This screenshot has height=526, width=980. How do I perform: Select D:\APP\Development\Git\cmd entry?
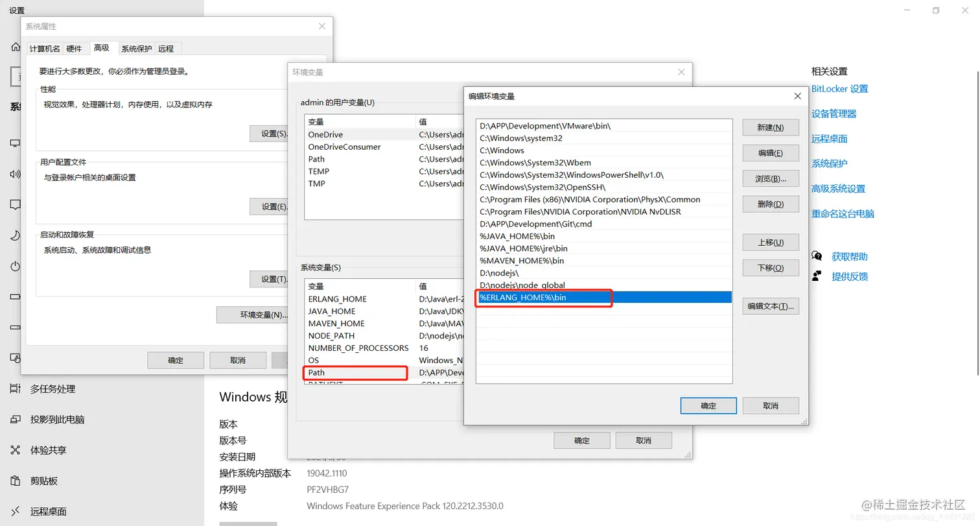coord(604,224)
